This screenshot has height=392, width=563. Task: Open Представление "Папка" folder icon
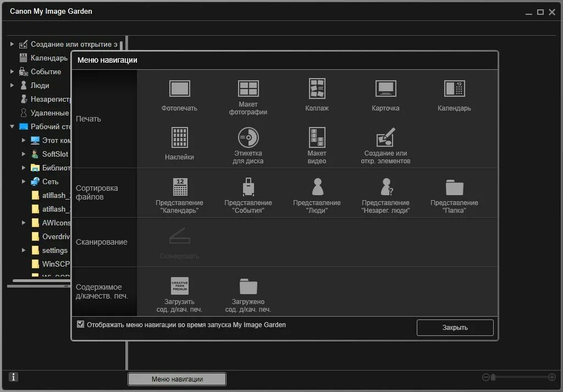[x=455, y=187]
